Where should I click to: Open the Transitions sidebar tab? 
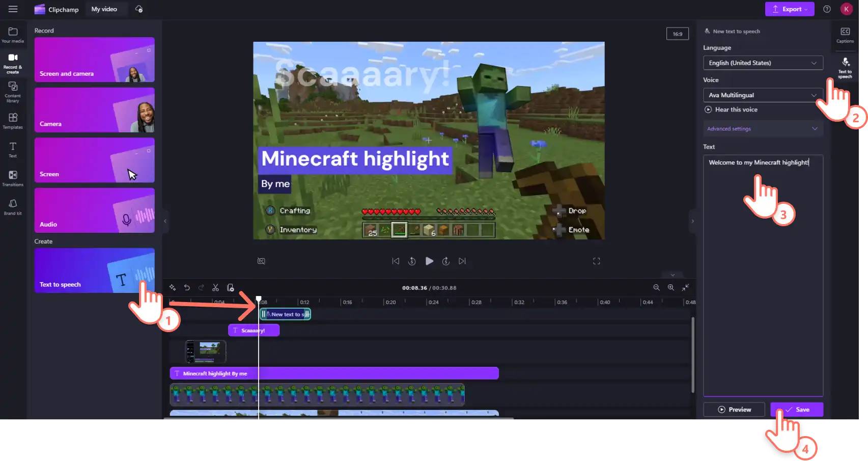[x=13, y=179]
